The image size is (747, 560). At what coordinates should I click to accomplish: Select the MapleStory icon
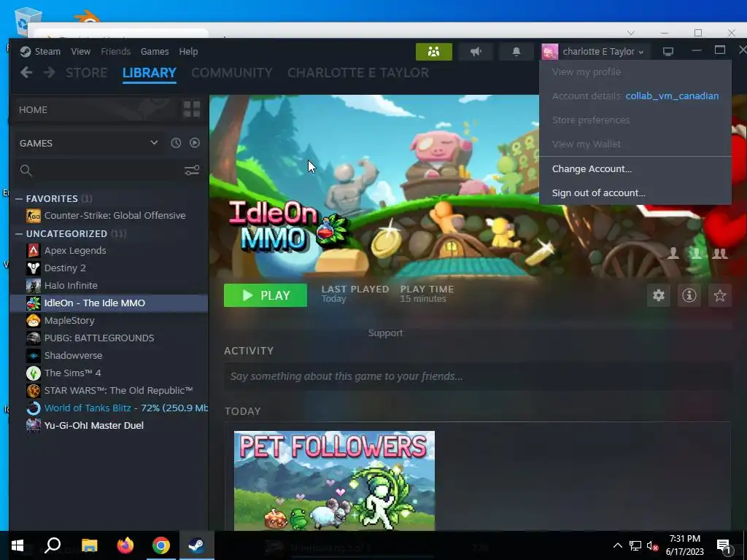click(x=34, y=321)
